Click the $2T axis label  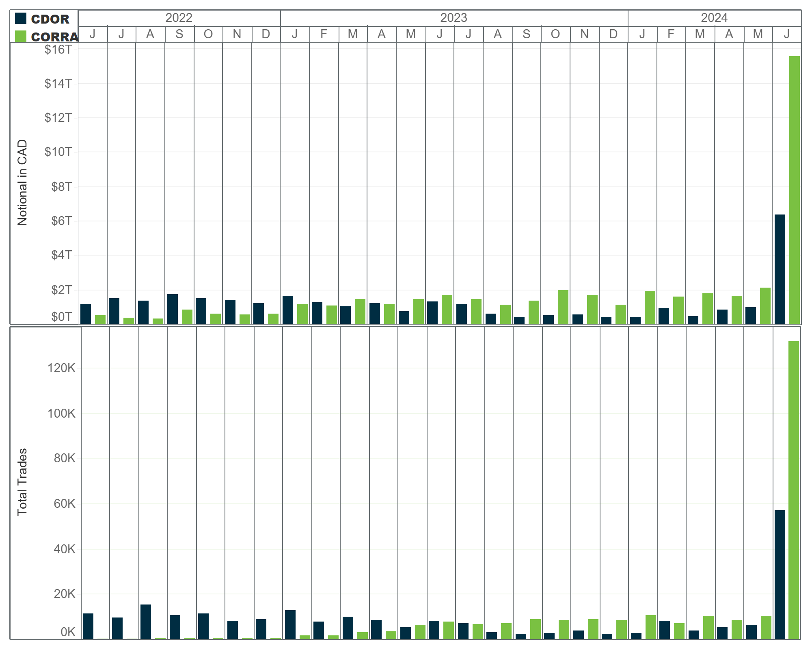click(x=61, y=290)
